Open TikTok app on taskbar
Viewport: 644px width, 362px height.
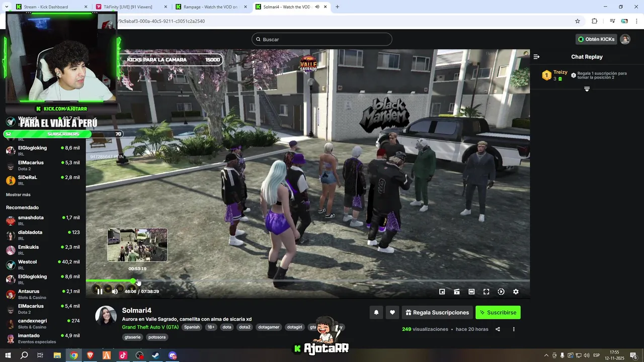(123, 355)
